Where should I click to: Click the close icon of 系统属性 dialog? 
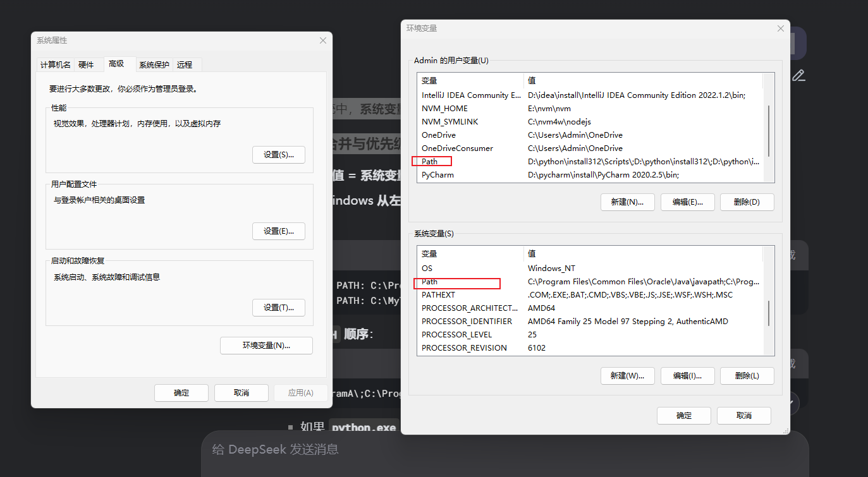pos(322,40)
